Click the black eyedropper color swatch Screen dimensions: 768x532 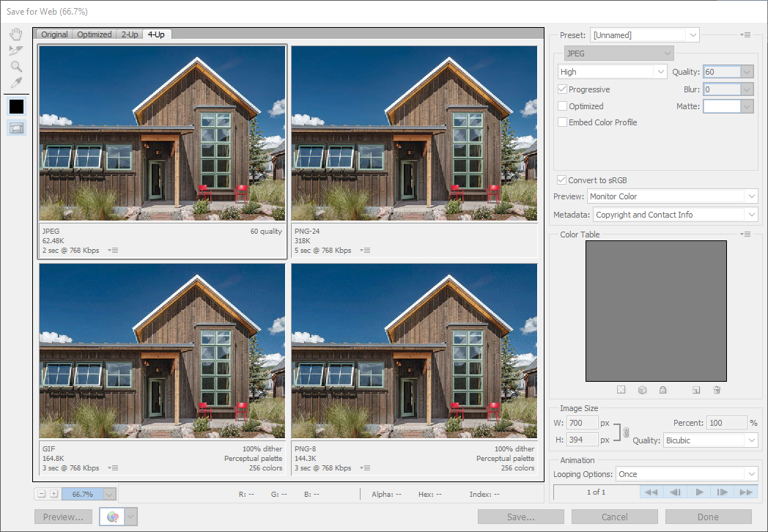click(16, 106)
